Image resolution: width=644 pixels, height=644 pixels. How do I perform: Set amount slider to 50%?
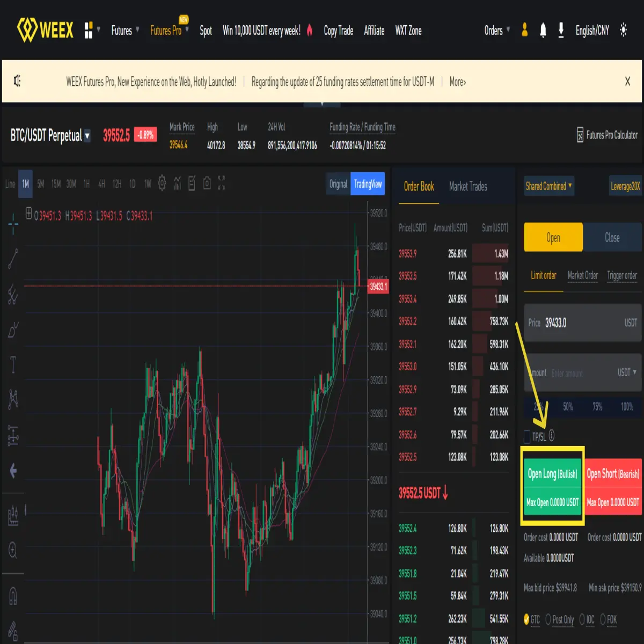(568, 407)
